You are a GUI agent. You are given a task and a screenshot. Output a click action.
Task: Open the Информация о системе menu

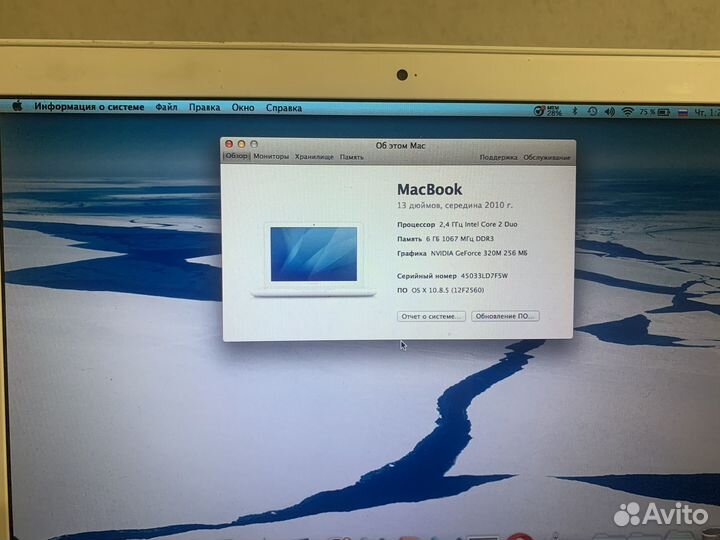(x=89, y=107)
